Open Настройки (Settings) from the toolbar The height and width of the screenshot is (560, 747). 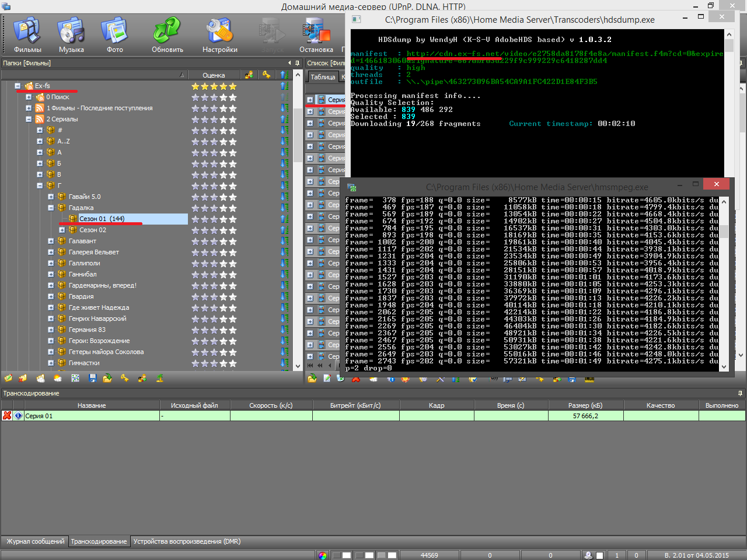tap(220, 35)
